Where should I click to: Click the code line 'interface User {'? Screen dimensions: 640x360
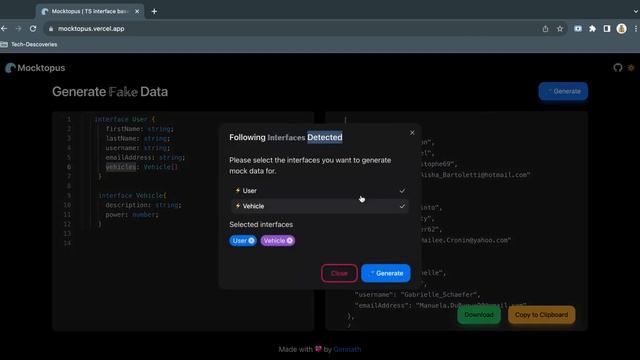(124, 119)
